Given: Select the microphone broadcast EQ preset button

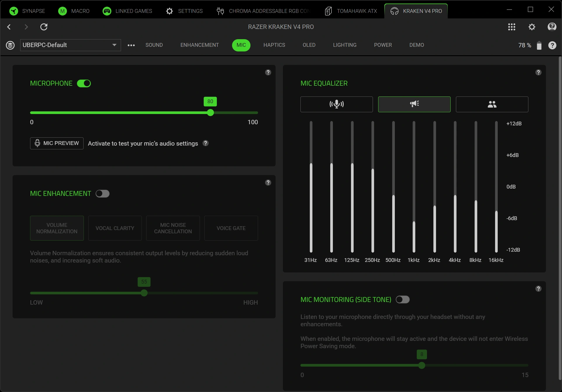Looking at the screenshot, I should coord(336,104).
